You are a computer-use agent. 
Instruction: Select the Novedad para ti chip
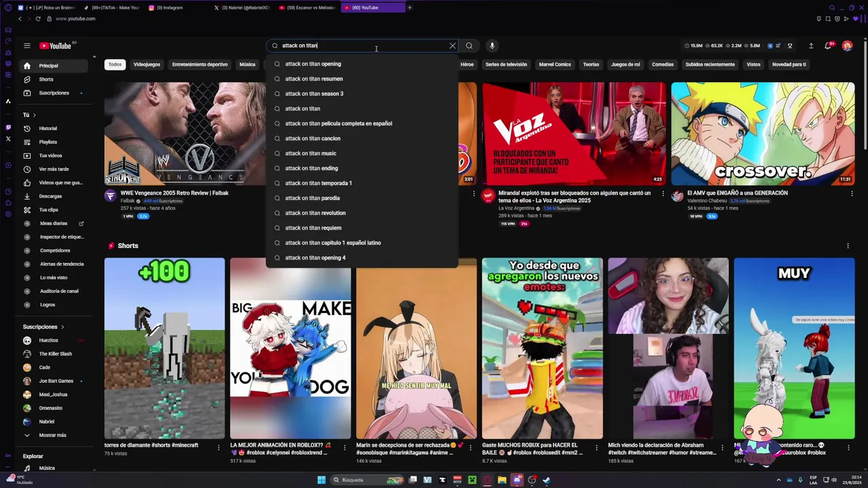789,64
